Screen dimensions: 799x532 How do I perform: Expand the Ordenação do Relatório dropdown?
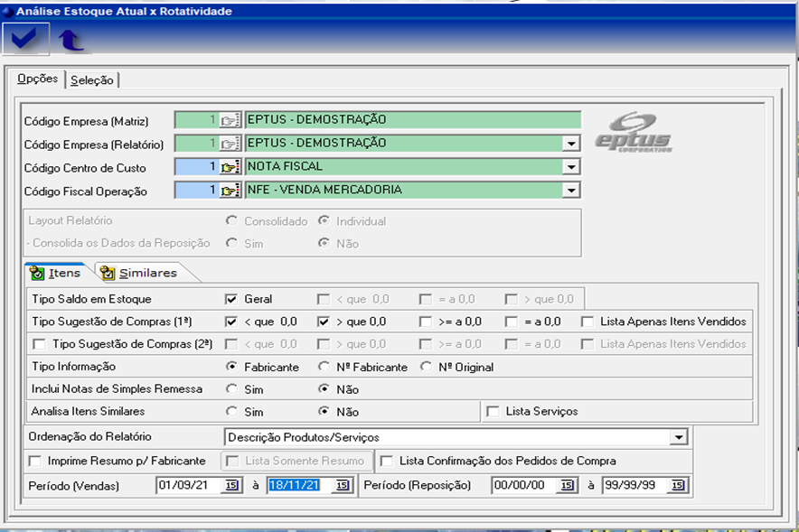pos(680,437)
